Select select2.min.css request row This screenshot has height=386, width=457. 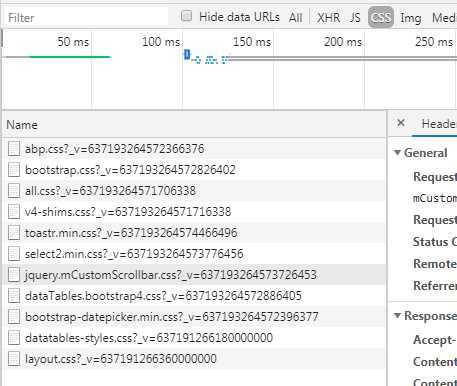(194, 254)
